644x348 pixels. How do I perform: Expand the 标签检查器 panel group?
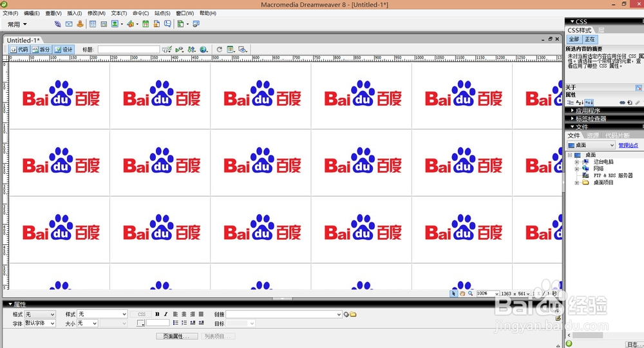pos(590,119)
